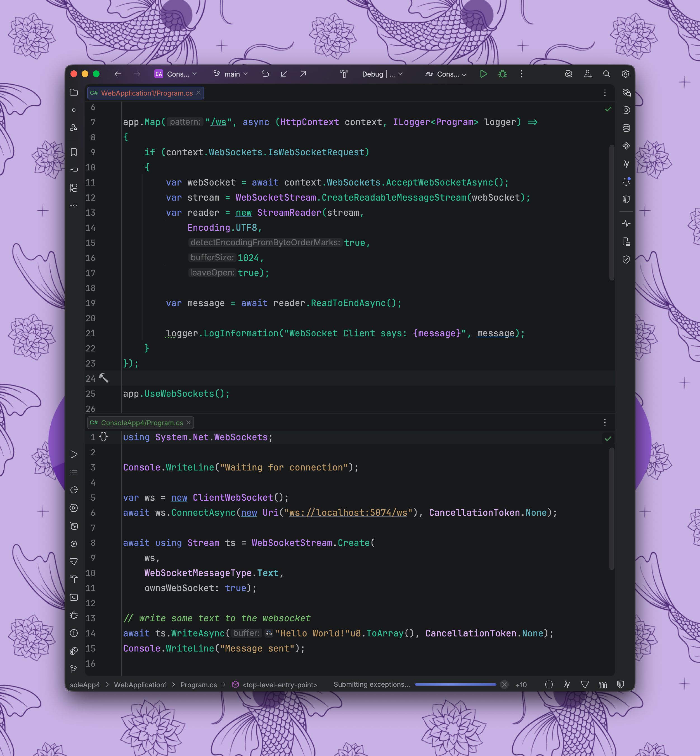Close the ConsoleApp4/Program.cs tab

coord(188,422)
